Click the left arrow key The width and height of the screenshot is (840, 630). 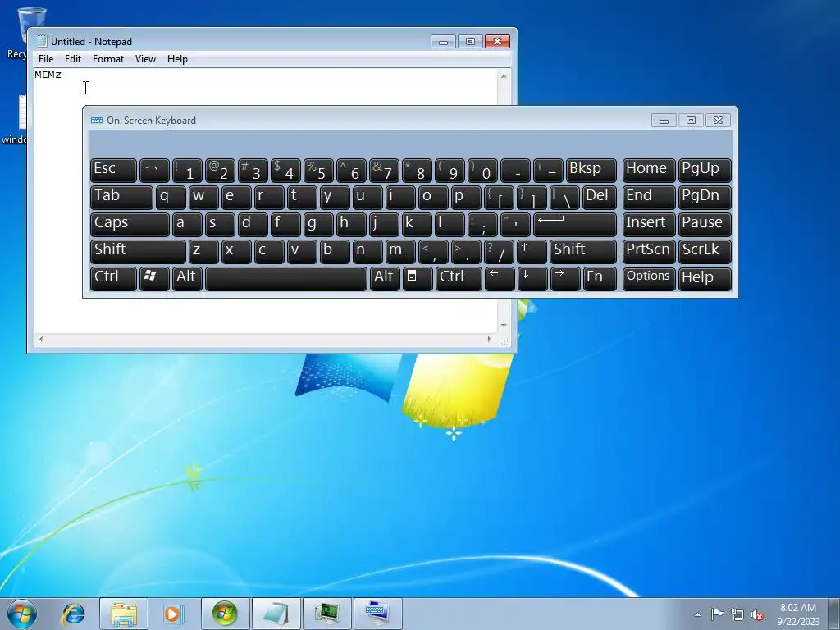click(499, 278)
